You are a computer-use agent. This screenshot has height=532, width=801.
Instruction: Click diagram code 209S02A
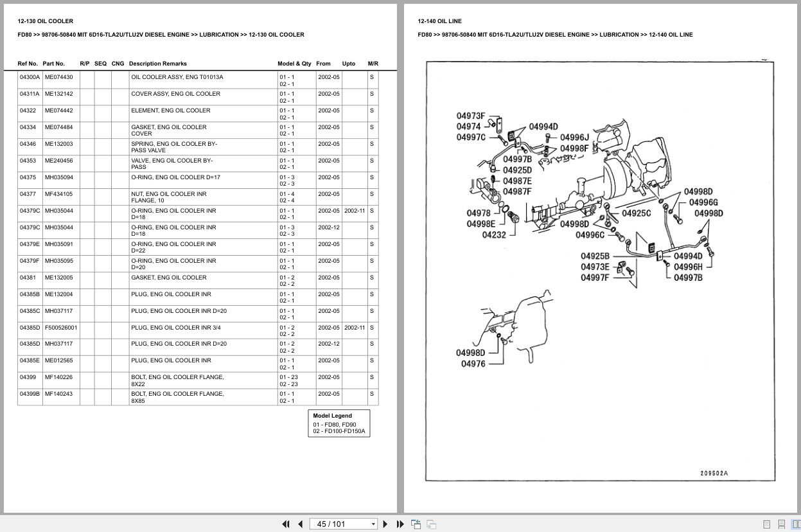pyautogui.click(x=714, y=474)
